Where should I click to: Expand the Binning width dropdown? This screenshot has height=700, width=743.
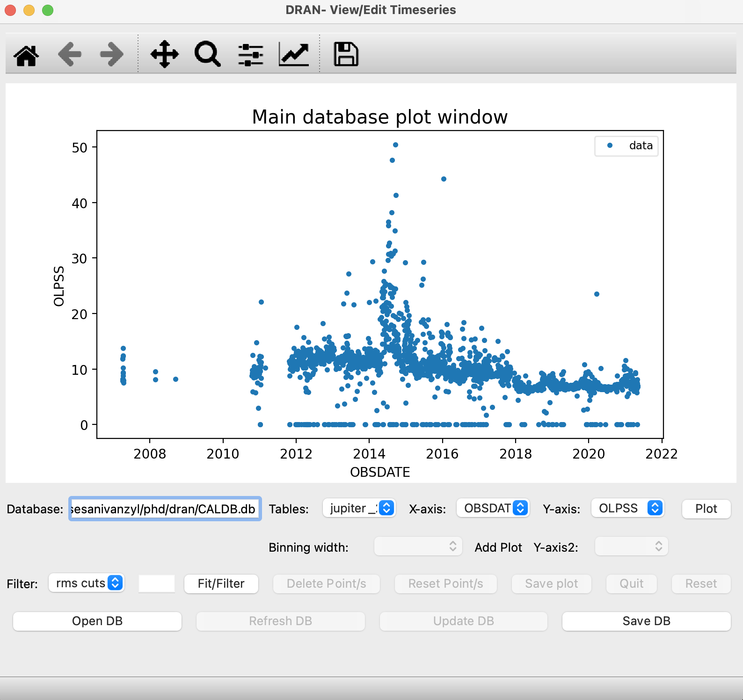tap(418, 547)
